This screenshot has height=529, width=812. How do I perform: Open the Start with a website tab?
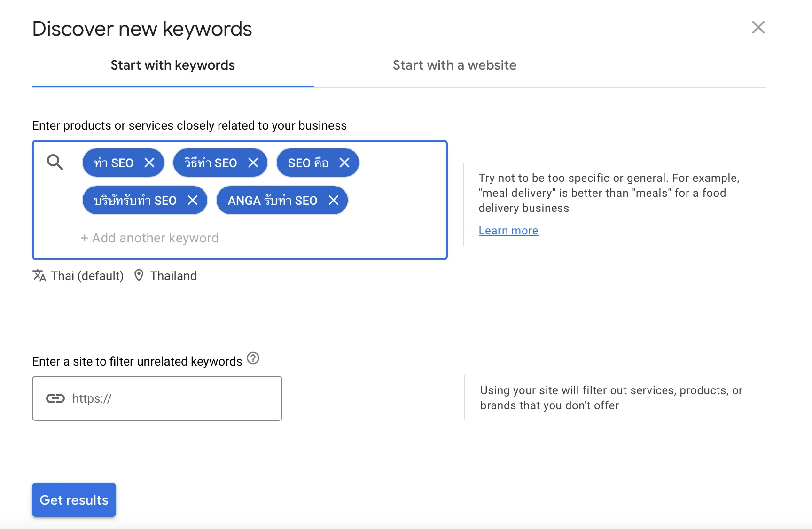click(454, 65)
